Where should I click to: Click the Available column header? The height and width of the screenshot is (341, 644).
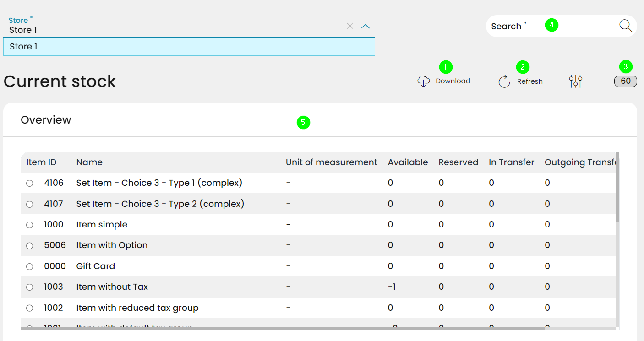(408, 162)
